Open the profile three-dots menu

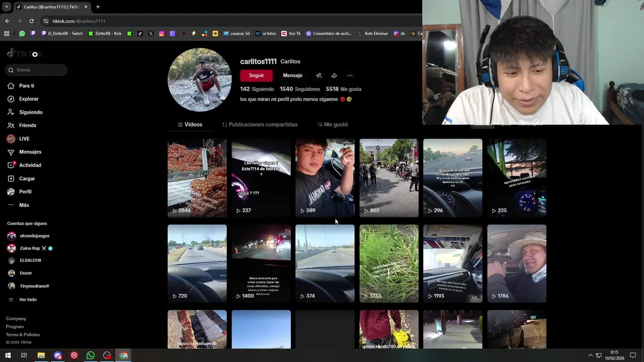pos(350,75)
